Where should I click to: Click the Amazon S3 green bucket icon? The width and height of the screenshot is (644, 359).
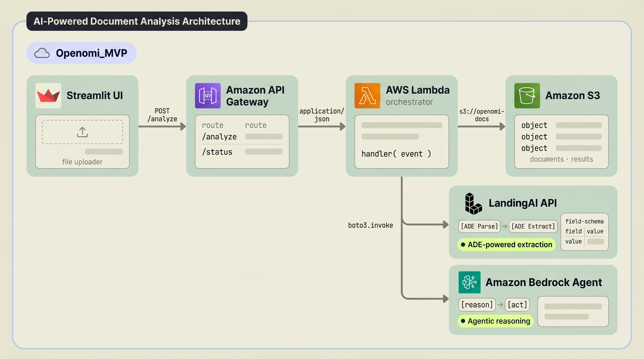(527, 96)
